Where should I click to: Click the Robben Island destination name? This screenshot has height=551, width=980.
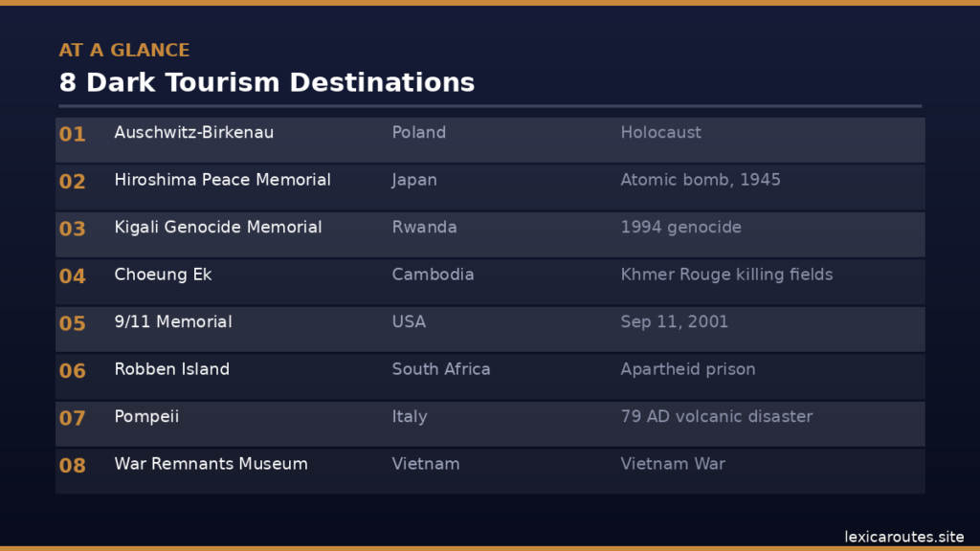point(172,369)
